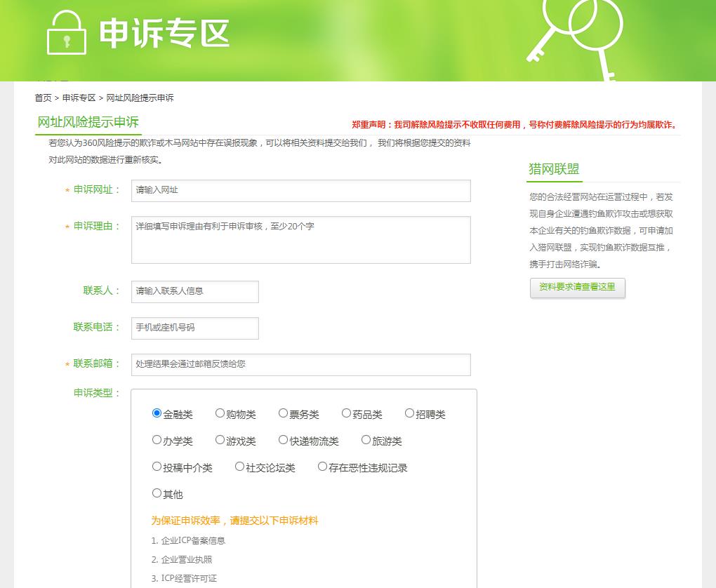The height and width of the screenshot is (588, 716).
Task: Click the lock icon in the header
Action: pyautogui.click(x=67, y=33)
